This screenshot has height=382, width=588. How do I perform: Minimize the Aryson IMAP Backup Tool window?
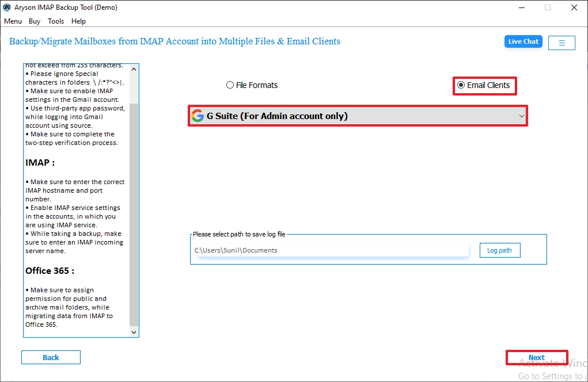(522, 7)
